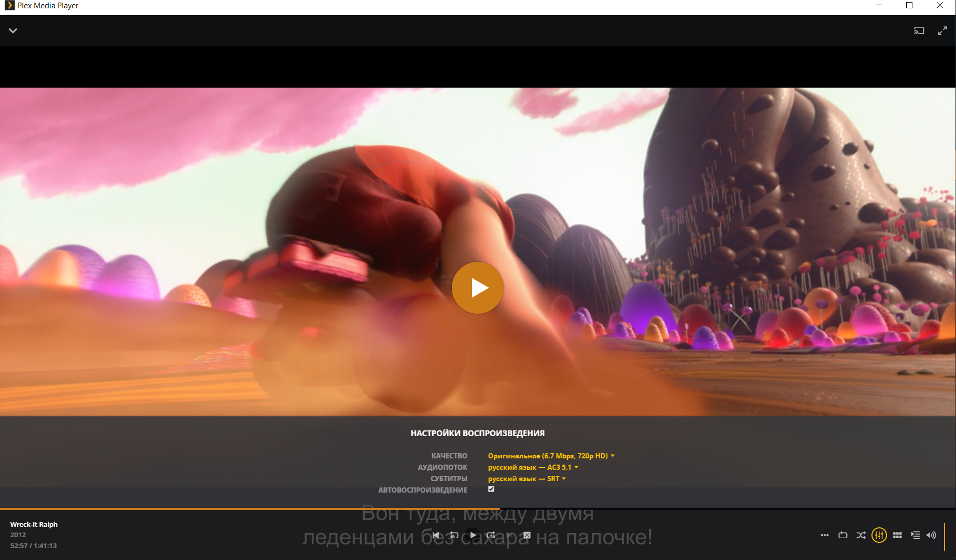
Task: Skip forward 30 seconds
Action: coord(491,535)
